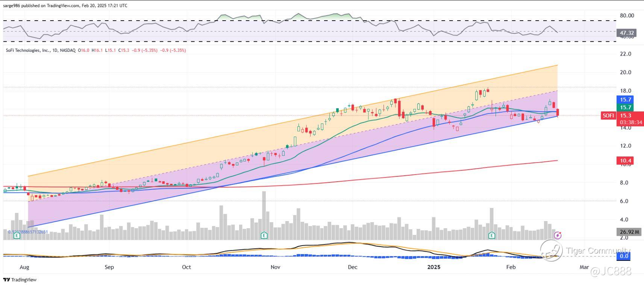Click the earnings marker above the Aug label

[x=17, y=236]
